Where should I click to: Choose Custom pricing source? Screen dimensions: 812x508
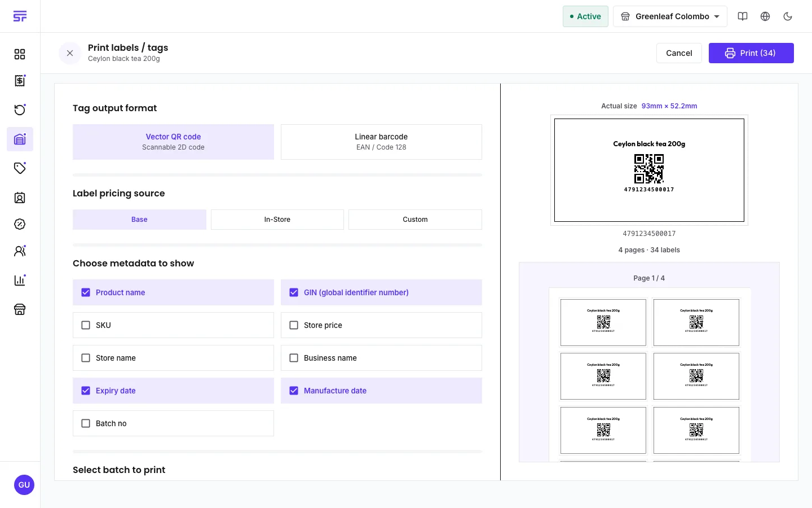tap(415, 220)
